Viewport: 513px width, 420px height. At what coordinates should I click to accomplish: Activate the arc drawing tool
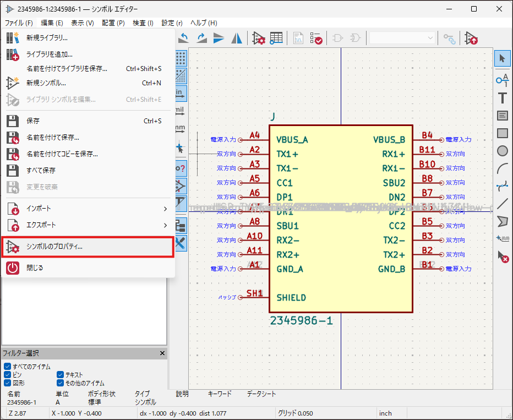pyautogui.click(x=502, y=168)
